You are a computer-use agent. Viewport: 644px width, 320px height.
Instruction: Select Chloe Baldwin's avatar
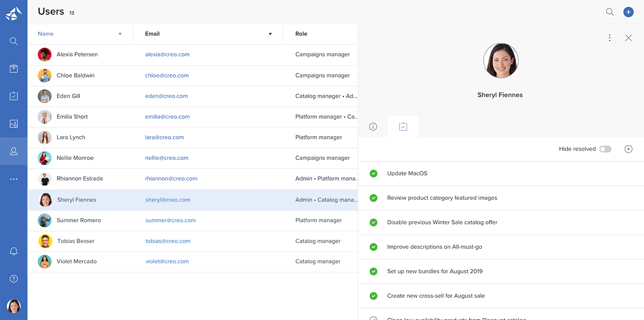(45, 76)
